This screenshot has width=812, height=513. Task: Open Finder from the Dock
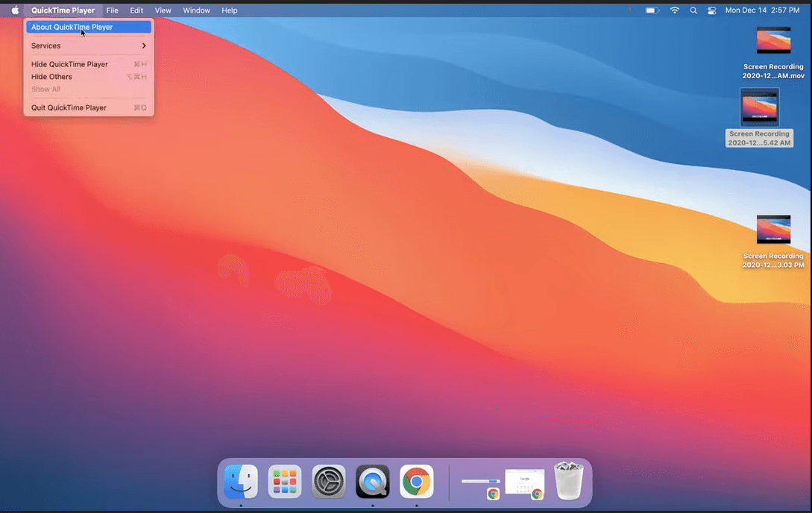tap(241, 482)
